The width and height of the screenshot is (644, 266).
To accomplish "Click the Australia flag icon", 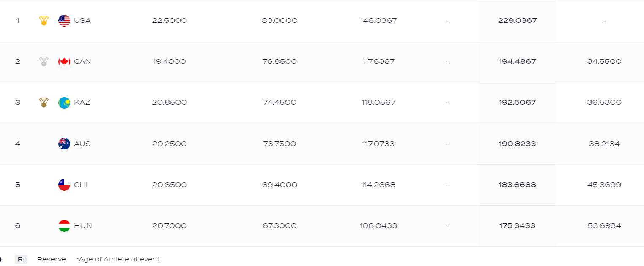I will tap(64, 144).
